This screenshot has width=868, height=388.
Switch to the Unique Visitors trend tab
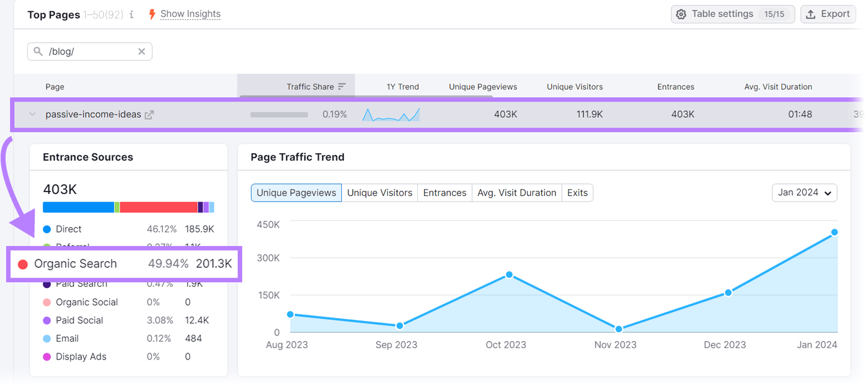click(x=379, y=193)
